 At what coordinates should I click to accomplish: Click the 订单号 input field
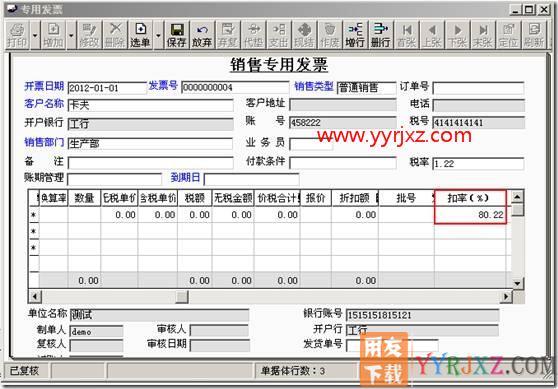click(478, 88)
